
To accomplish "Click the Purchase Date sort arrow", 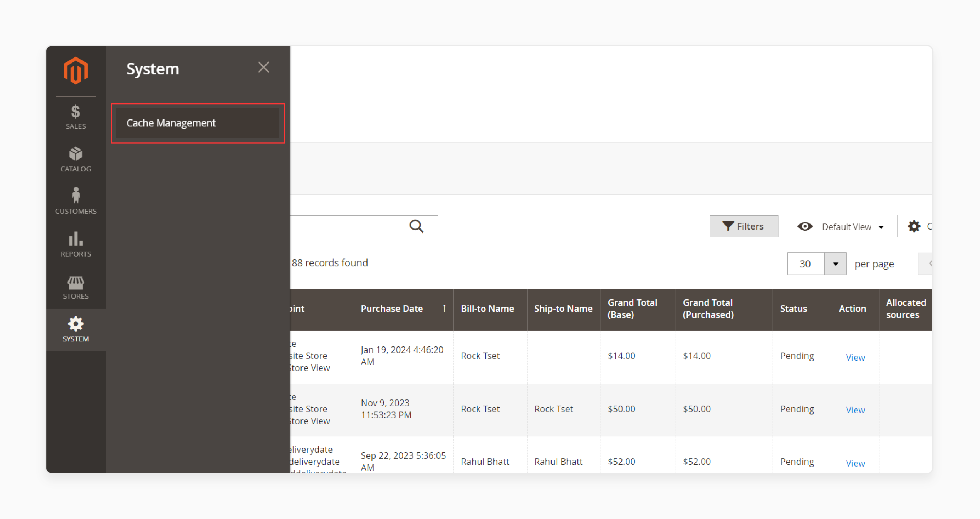I will click(444, 308).
